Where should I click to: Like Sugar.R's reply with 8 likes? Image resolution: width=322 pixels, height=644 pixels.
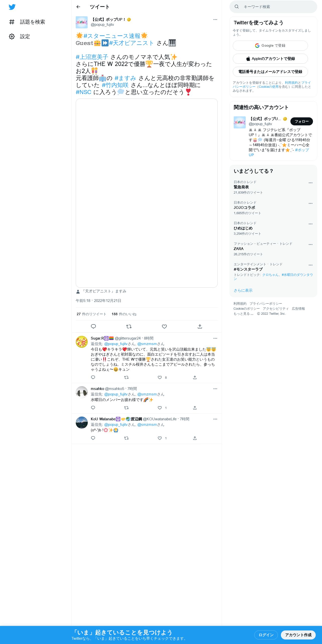(x=160, y=377)
